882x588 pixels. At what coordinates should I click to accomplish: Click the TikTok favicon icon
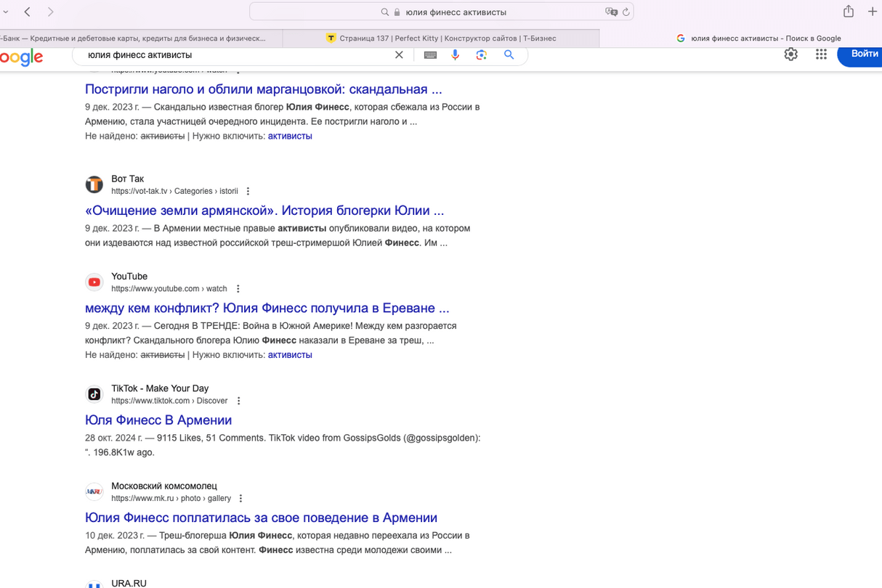(x=94, y=394)
